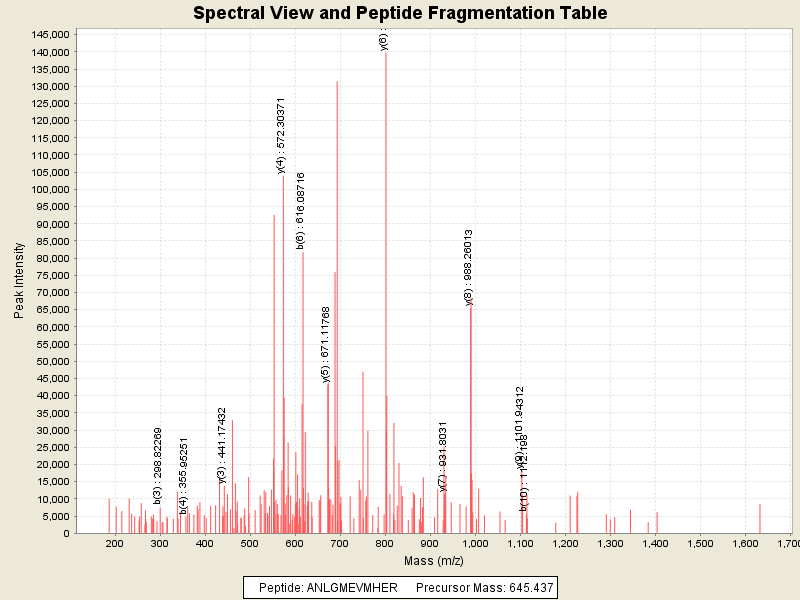This screenshot has width=800, height=600.
Task: Click the b(6) : 616.08716 peak label
Action: pos(301,210)
